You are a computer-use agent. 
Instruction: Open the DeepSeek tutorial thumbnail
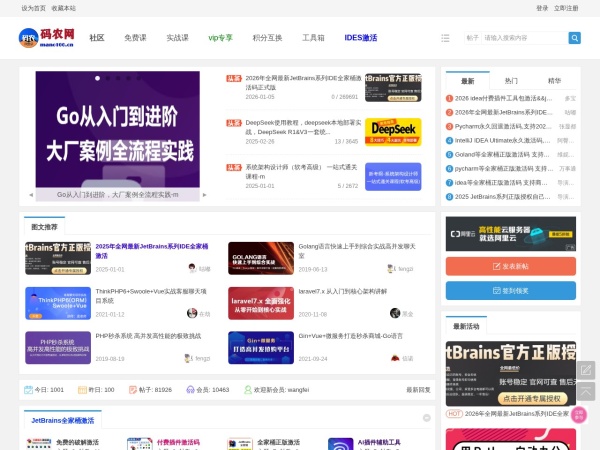click(392, 132)
